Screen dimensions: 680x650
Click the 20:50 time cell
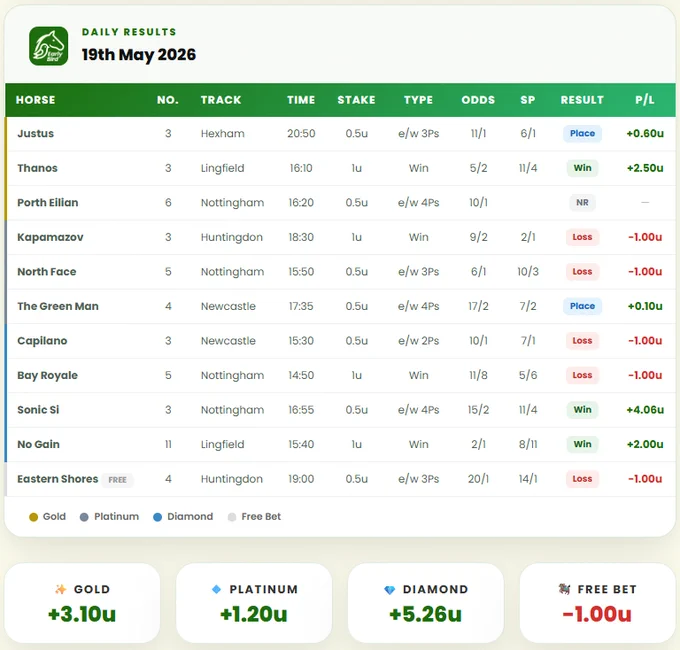(301, 133)
